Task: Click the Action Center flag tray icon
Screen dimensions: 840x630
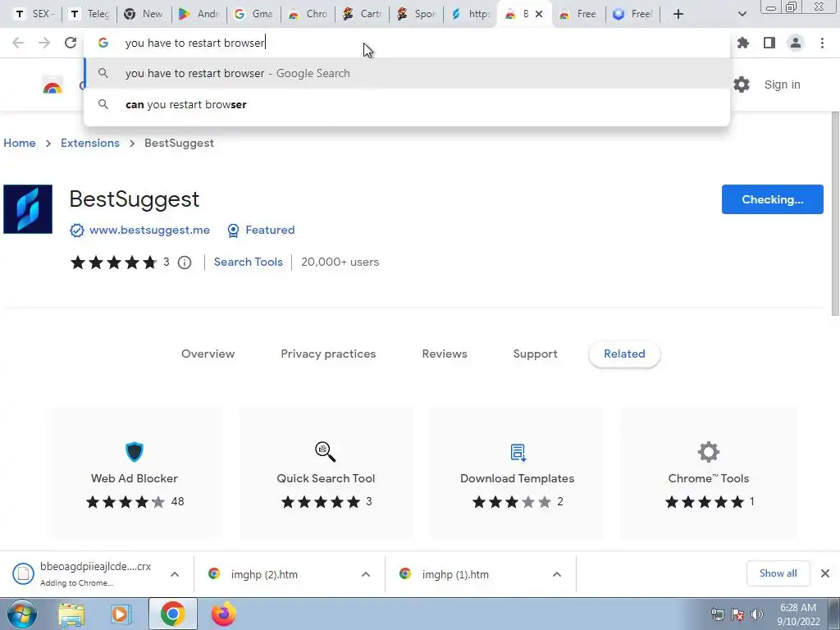Action: click(x=737, y=614)
